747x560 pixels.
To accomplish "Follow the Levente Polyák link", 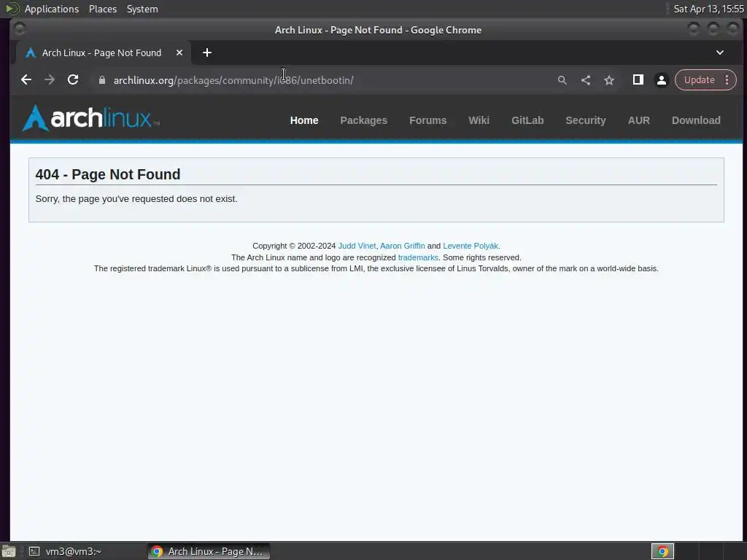I will click(x=471, y=246).
